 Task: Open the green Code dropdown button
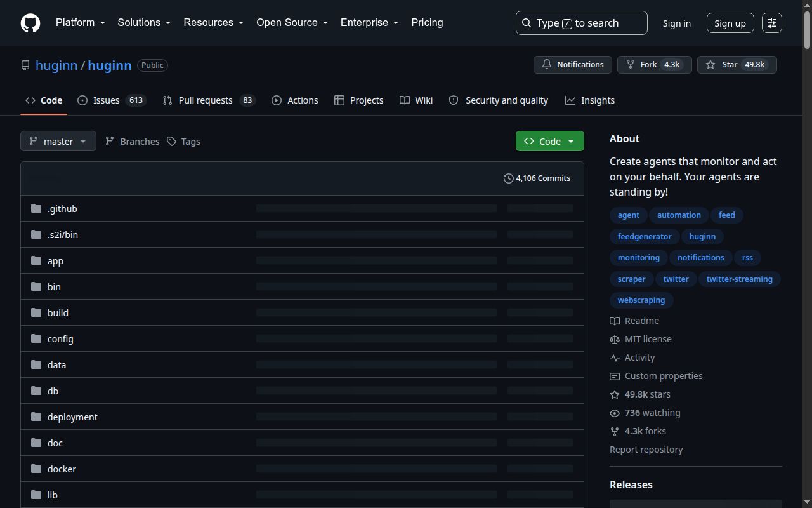coord(550,141)
